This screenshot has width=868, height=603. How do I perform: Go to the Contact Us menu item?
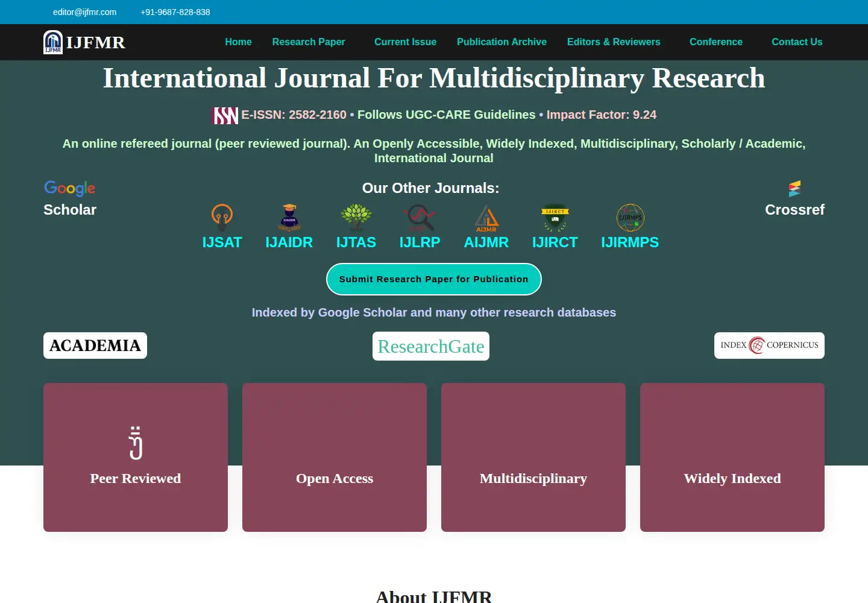[797, 42]
